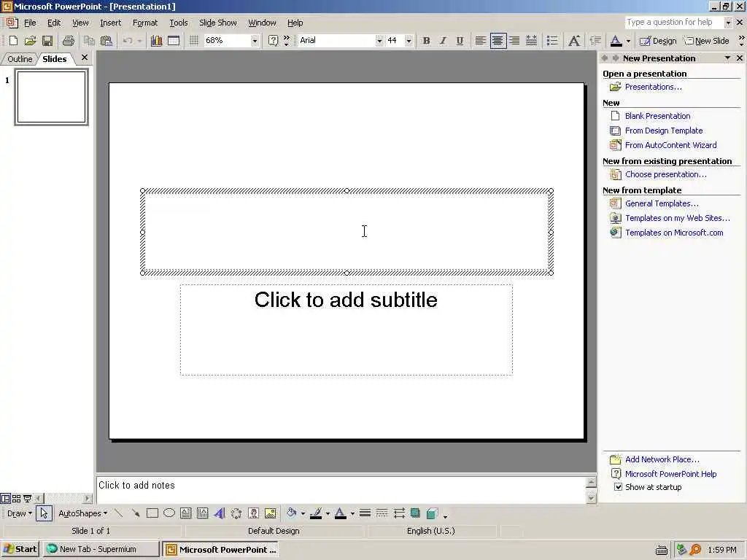This screenshot has height=560, width=747.
Task: Toggle Align Right for text
Action: pos(514,41)
